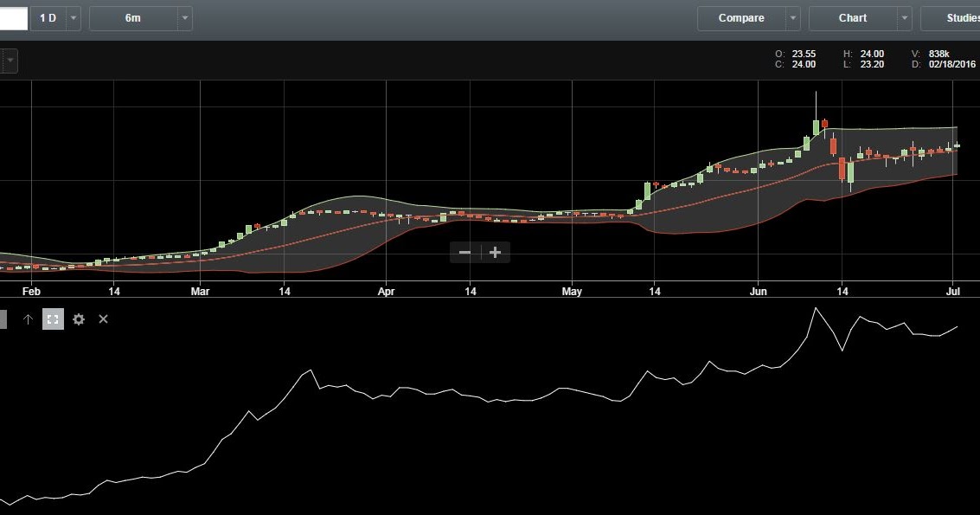Image resolution: width=980 pixels, height=515 pixels.
Task: Click the 02/18/2016 date readout
Action: coord(950,64)
